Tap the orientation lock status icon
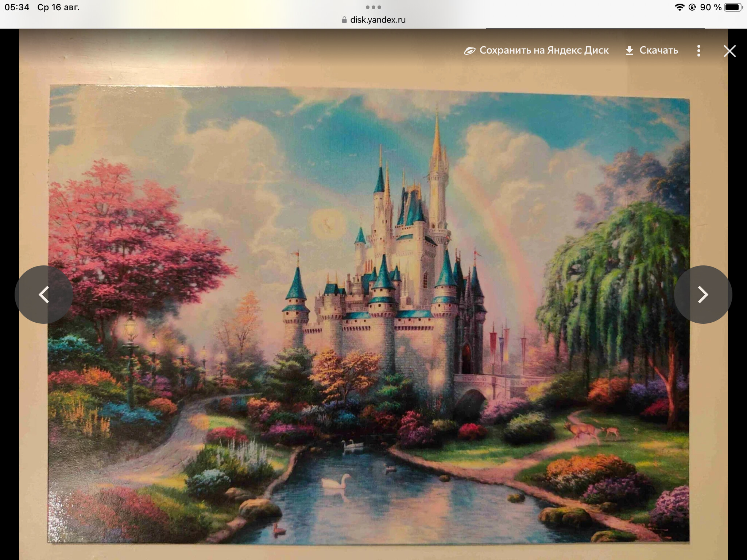 [692, 7]
